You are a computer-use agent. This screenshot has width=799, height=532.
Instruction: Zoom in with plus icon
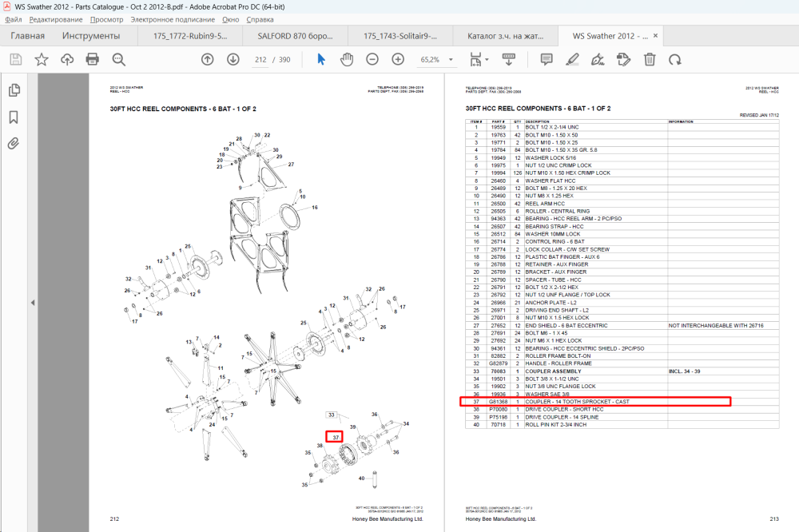pos(398,60)
